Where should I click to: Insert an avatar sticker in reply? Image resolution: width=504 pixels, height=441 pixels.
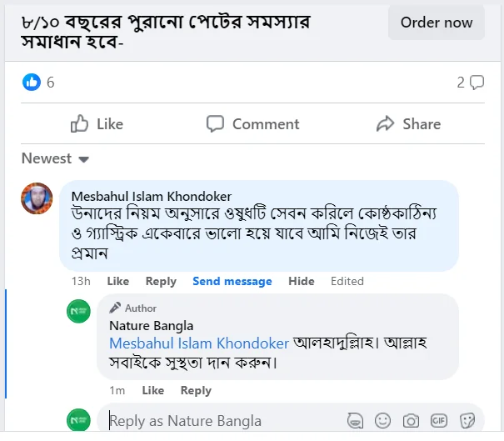pyautogui.click(x=356, y=420)
